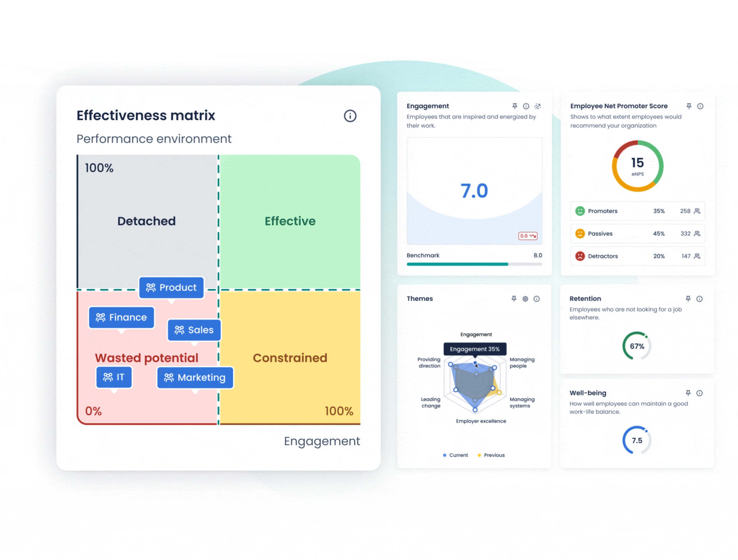
Task: Select the Finance team marker
Action: pos(121,317)
